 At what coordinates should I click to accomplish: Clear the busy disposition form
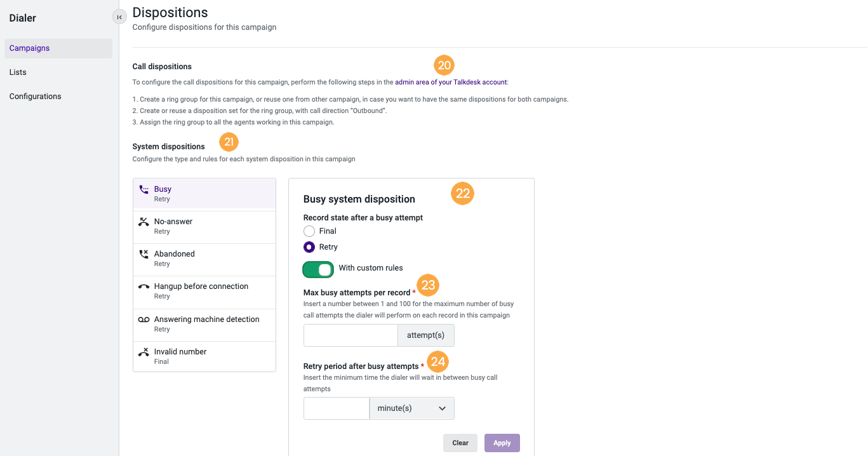tap(460, 443)
